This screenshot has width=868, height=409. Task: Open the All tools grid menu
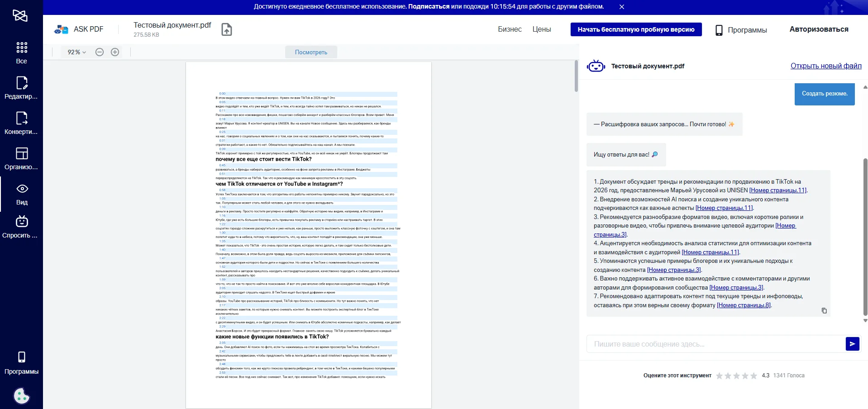21,52
